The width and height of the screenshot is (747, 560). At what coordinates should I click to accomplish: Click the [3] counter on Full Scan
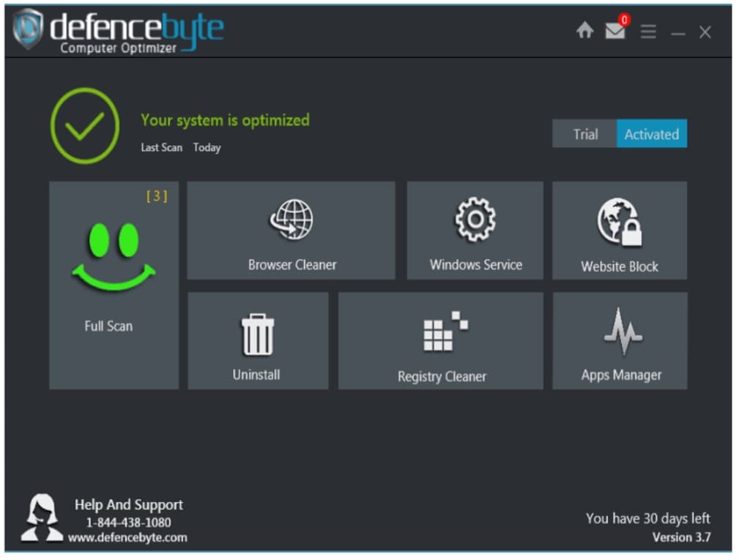click(157, 195)
